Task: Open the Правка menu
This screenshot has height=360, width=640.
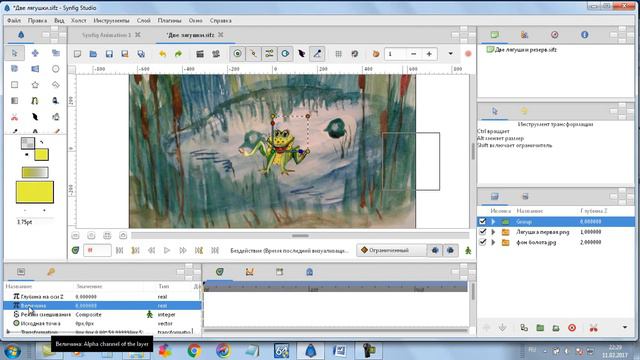Action: click(x=37, y=20)
